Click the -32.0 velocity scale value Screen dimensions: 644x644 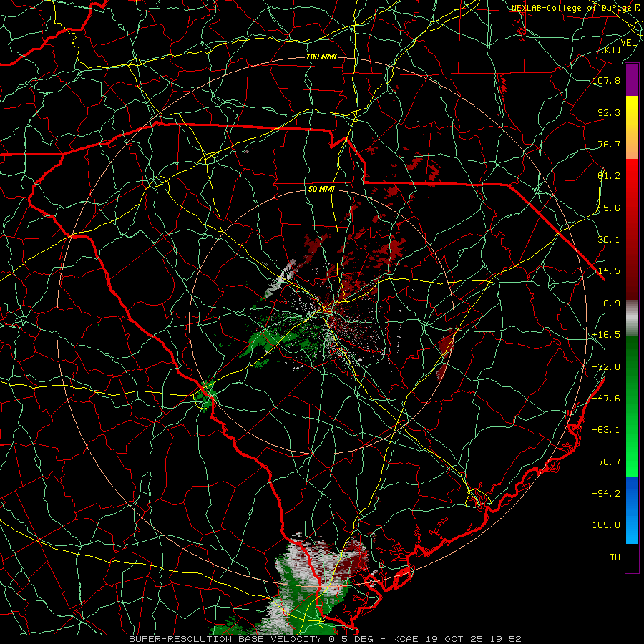pyautogui.click(x=606, y=367)
